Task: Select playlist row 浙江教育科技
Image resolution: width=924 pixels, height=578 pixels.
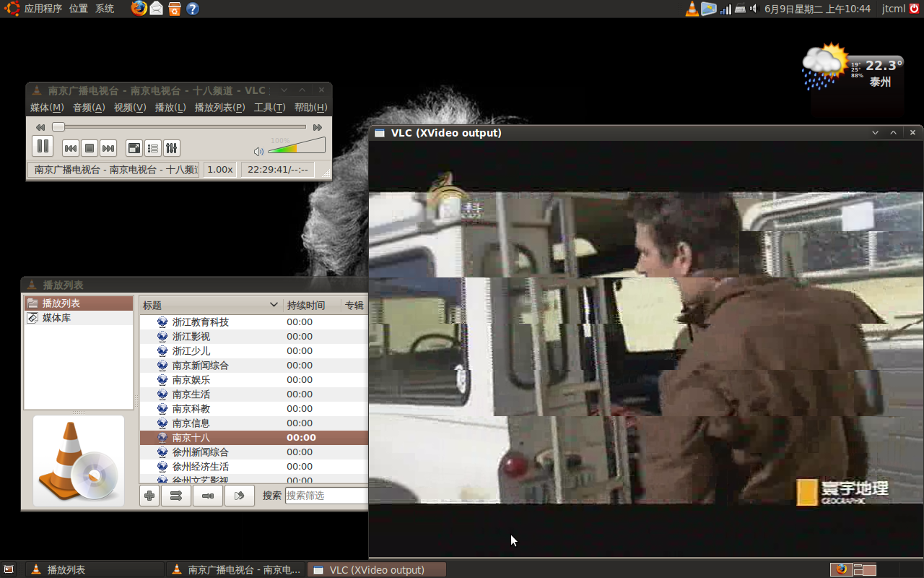Action: tap(253, 322)
